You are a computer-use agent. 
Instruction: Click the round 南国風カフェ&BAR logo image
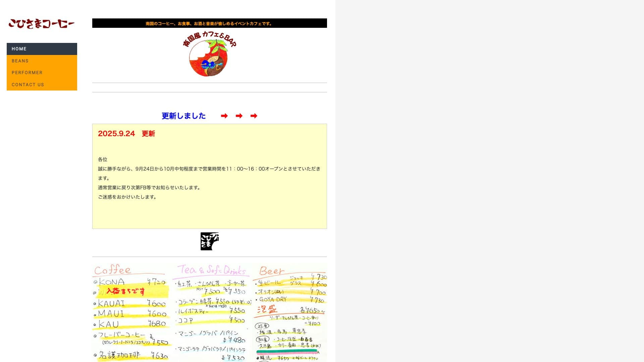coord(209,55)
